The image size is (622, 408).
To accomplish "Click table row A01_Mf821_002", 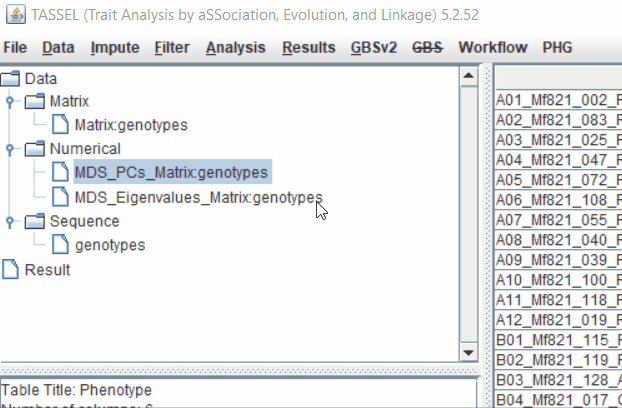I will pyautogui.click(x=559, y=100).
